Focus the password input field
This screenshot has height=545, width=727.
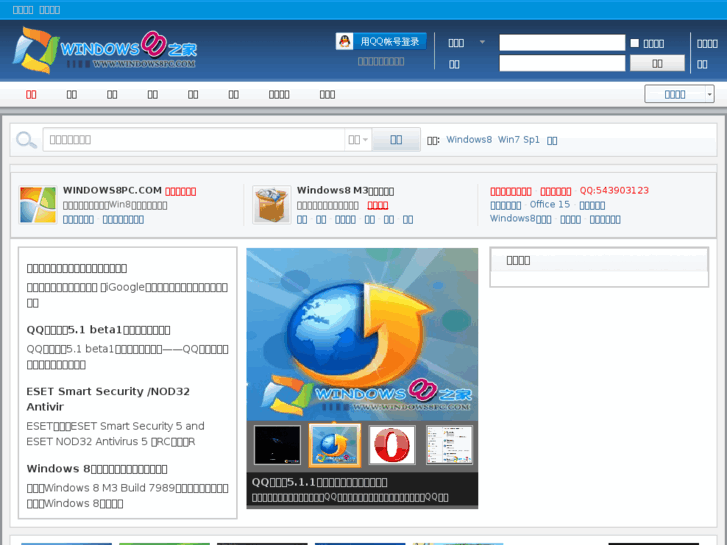click(562, 64)
